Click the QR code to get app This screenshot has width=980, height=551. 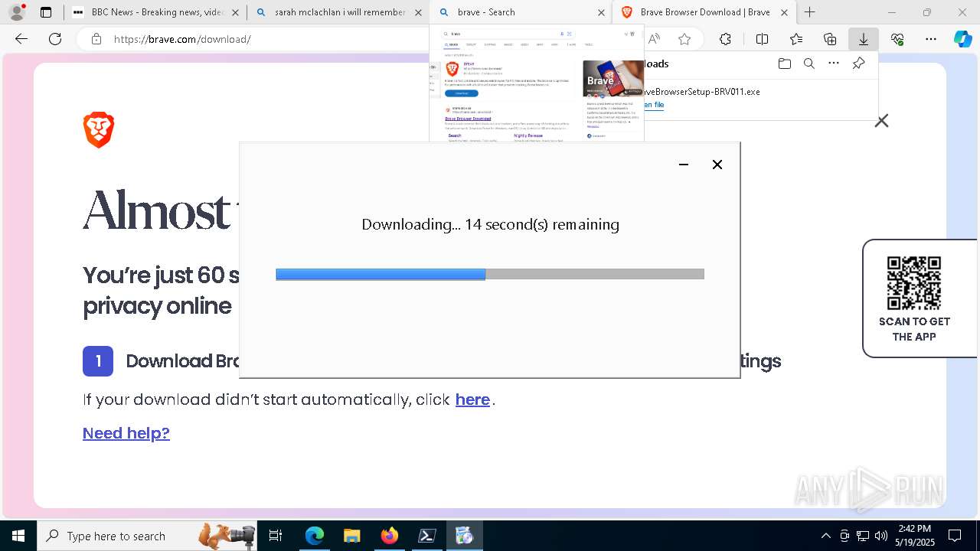(x=914, y=282)
